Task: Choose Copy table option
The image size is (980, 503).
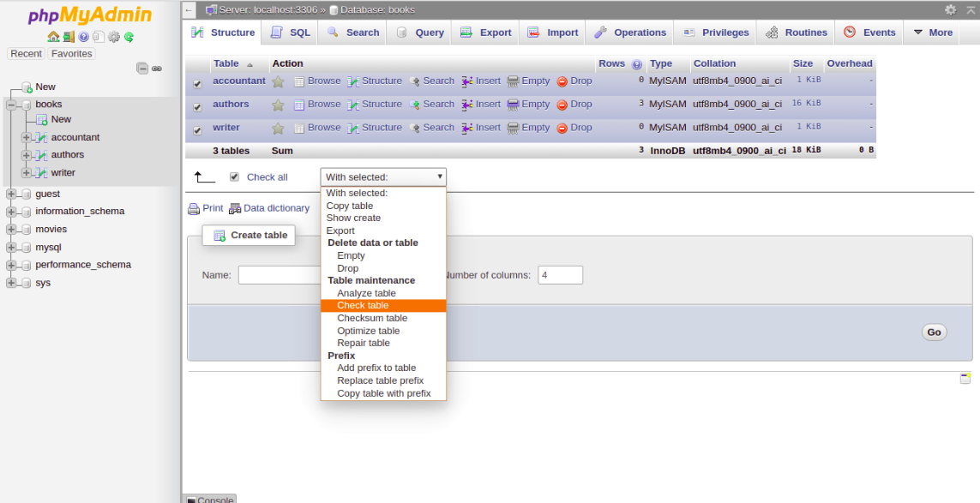Action: tap(383, 206)
